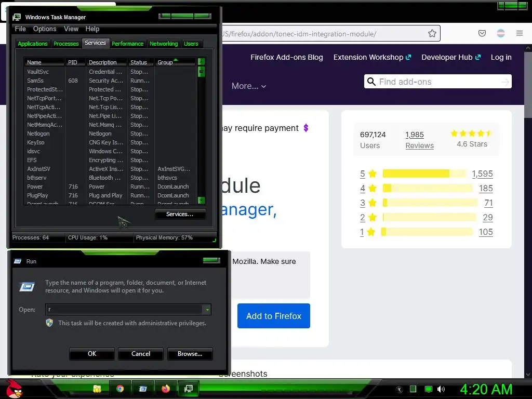Click the Run dialog title bar icon
Screen dimensions: 532x399
[18, 261]
